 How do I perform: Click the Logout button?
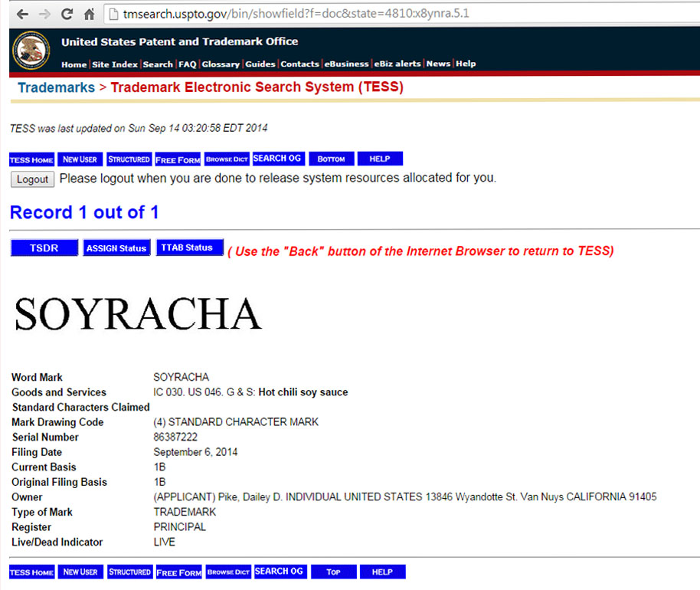[x=33, y=179]
